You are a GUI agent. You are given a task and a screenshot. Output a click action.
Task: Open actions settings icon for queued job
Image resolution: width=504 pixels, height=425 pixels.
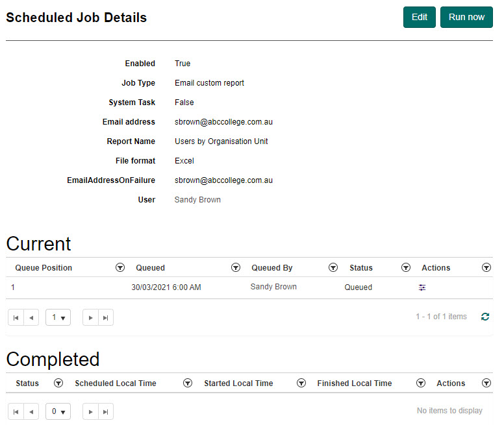pyautogui.click(x=422, y=287)
